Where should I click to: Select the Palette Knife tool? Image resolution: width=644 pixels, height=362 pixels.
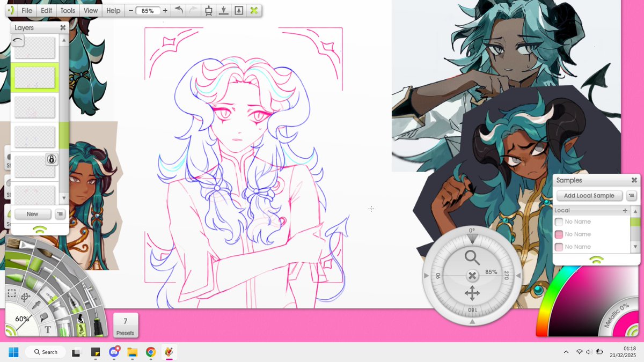[x=71, y=271]
